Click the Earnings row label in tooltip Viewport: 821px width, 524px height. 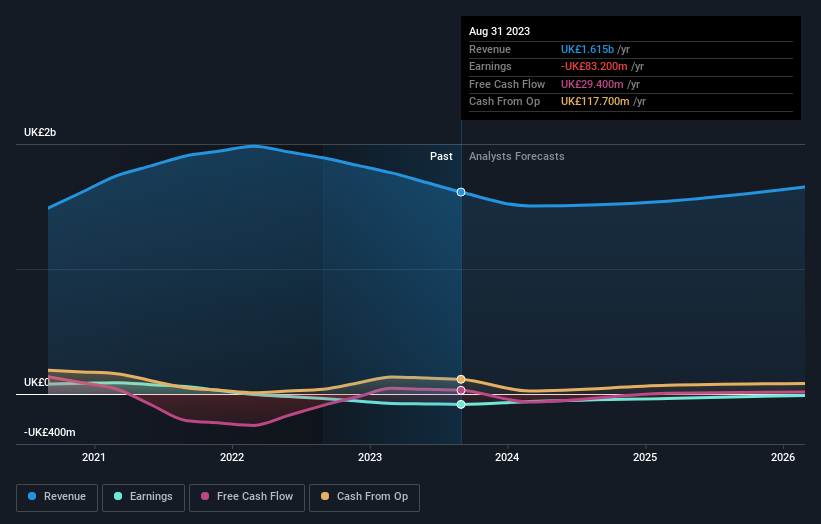490,66
